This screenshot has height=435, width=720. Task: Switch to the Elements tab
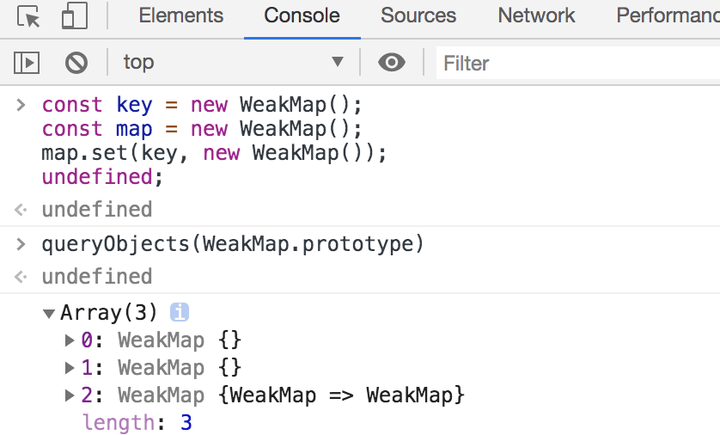click(181, 16)
